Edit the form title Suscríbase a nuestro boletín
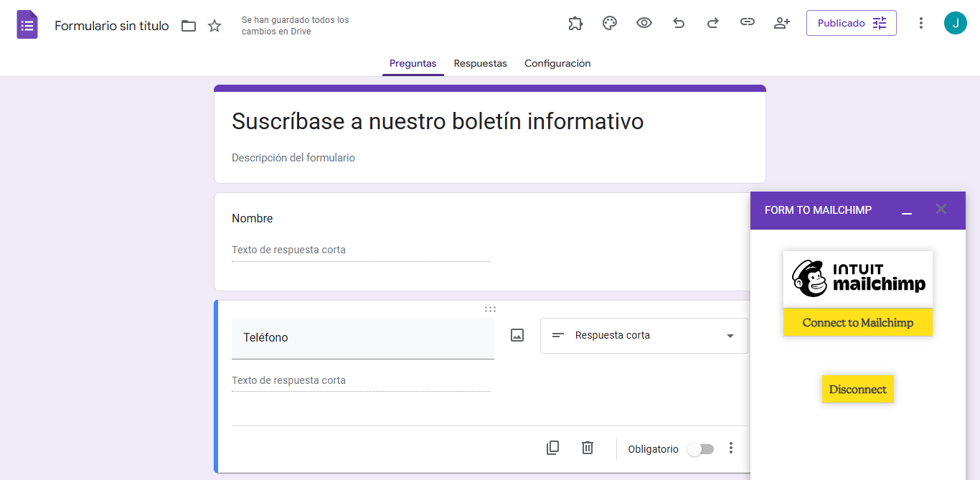Screen dimensions: 980x480 (438, 121)
